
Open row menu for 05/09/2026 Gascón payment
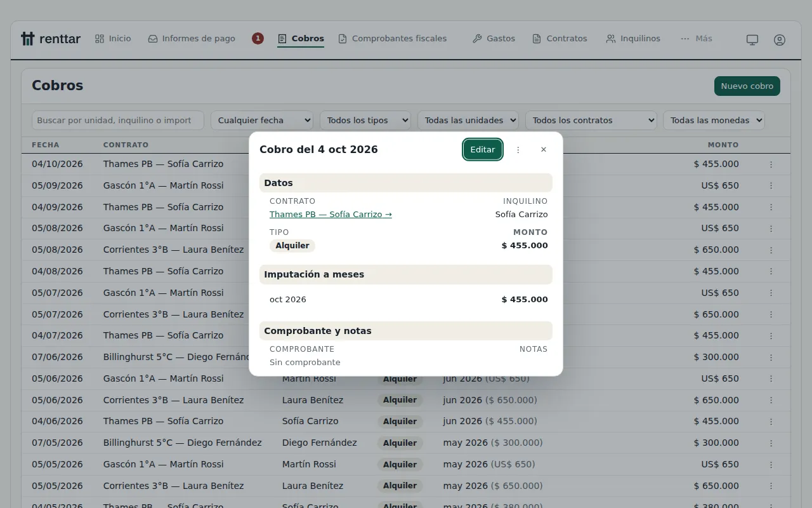point(771,186)
